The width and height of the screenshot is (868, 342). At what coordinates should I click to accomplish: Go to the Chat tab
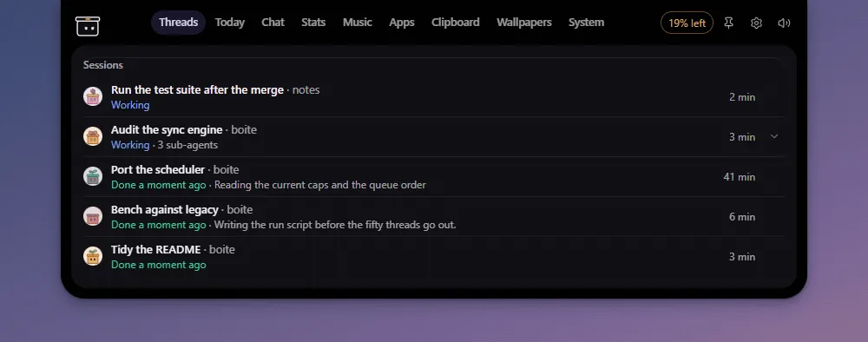click(x=273, y=23)
